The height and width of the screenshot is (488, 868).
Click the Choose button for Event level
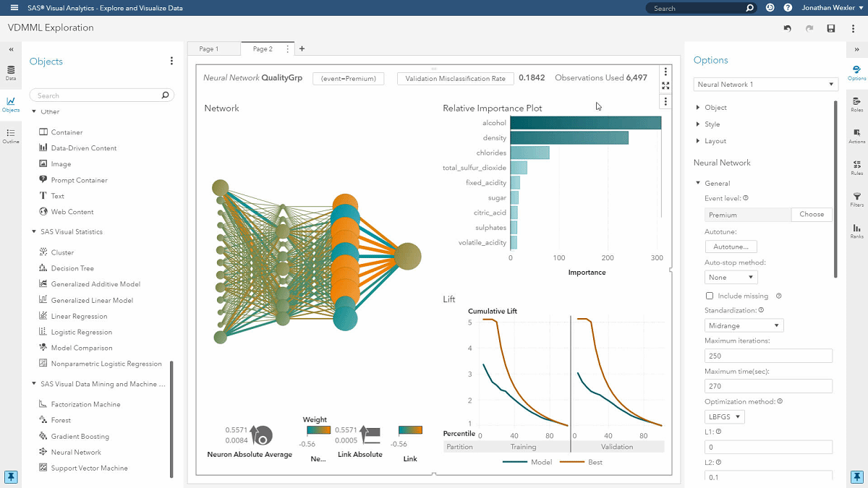pos(812,214)
